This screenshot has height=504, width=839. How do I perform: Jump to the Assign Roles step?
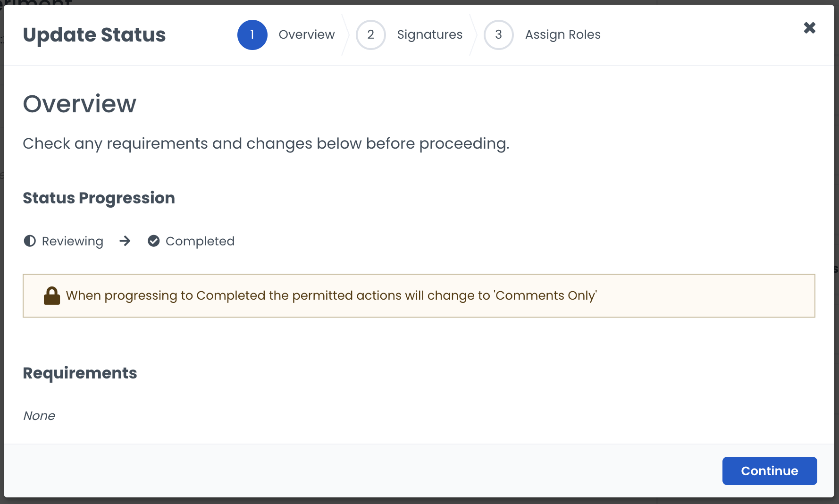click(x=562, y=35)
